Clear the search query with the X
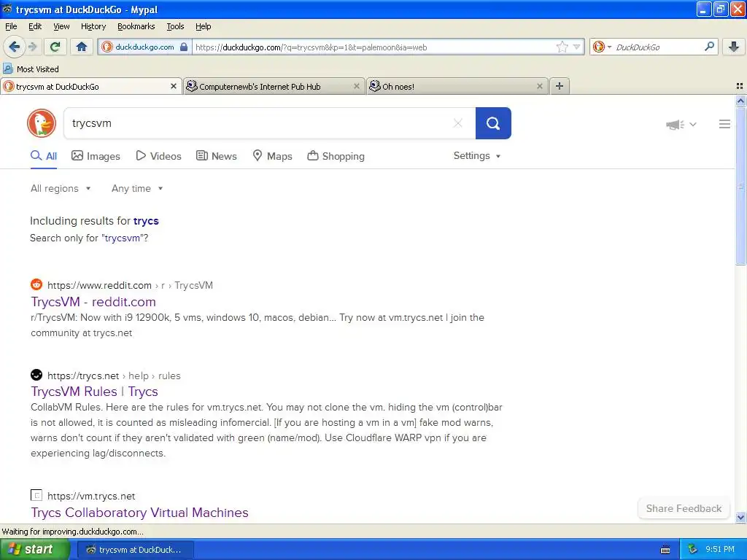The height and width of the screenshot is (560, 747). click(x=458, y=123)
